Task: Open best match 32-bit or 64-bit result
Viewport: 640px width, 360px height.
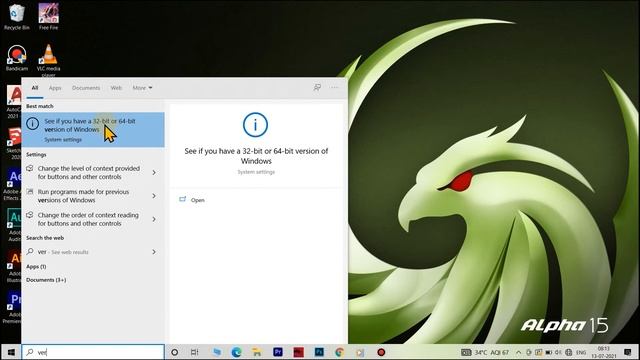Action: tap(93, 129)
